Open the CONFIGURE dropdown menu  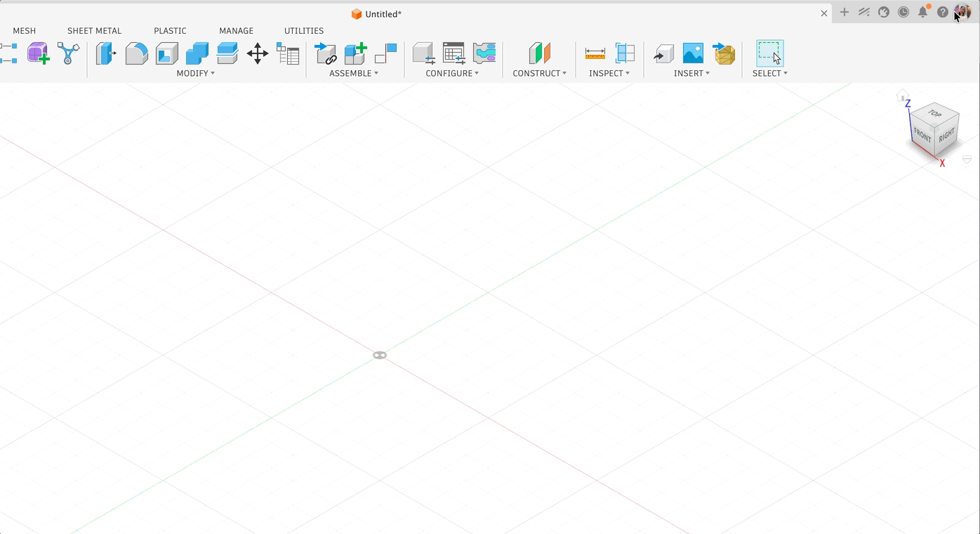452,73
